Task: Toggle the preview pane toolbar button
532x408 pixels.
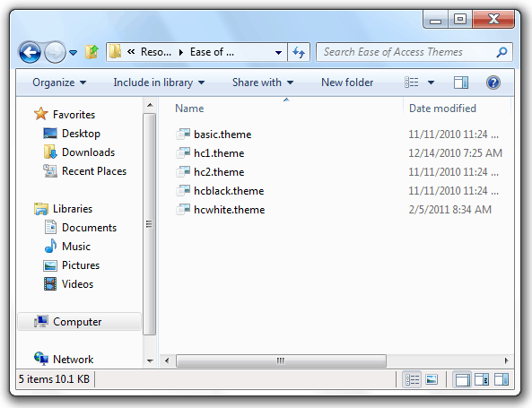Action: [x=461, y=82]
